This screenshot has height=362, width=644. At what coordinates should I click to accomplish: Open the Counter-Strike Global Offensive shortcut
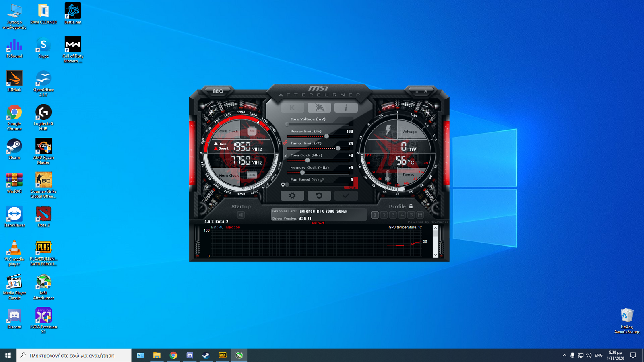pos(43,185)
